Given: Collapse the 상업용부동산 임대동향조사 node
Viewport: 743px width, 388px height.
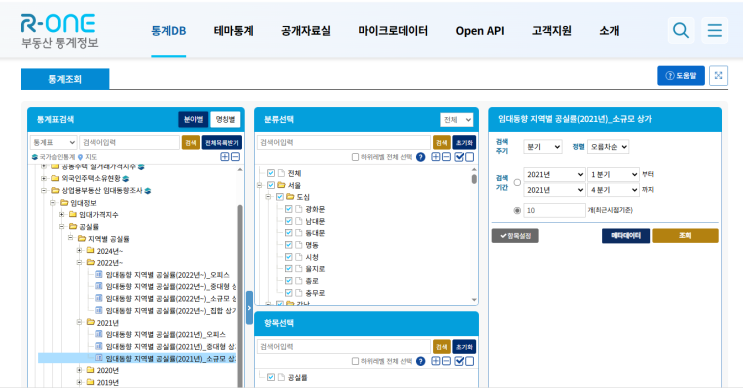Looking at the screenshot, I should point(44,190).
